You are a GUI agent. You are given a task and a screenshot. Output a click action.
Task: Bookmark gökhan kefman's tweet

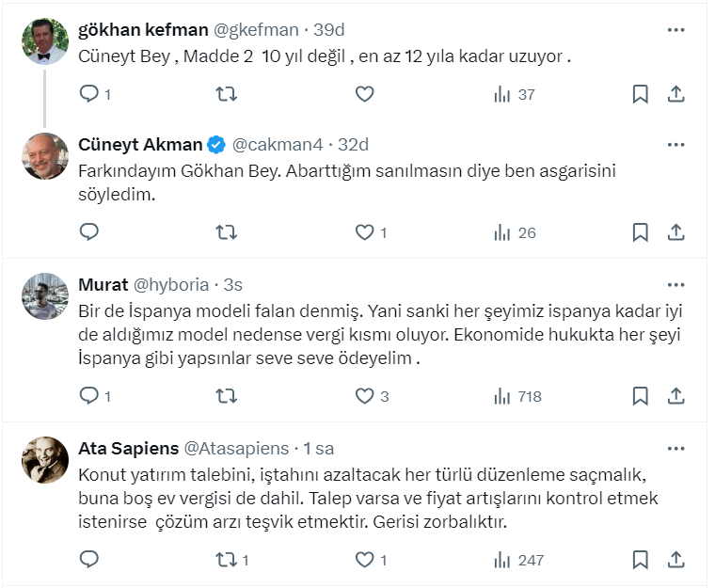tap(640, 94)
